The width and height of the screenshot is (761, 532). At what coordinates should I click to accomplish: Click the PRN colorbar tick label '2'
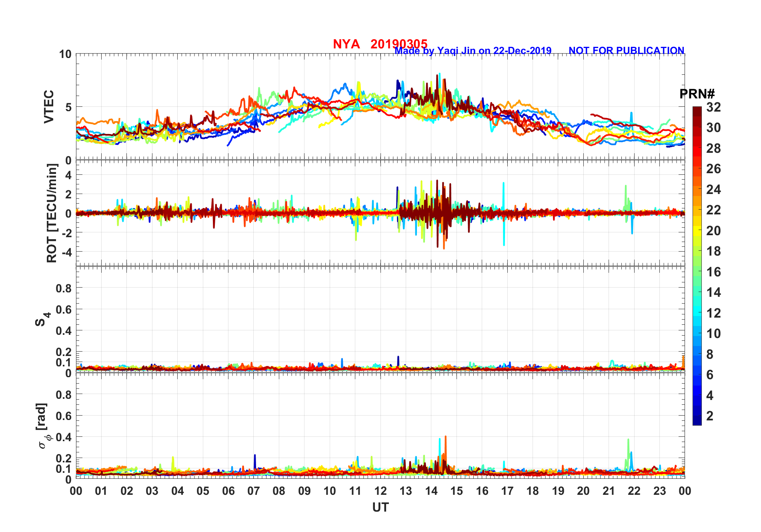click(x=710, y=416)
